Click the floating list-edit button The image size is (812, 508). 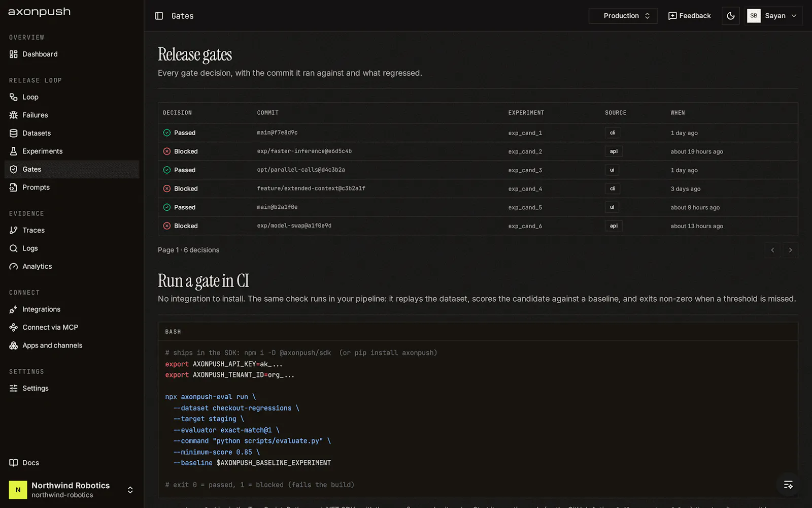click(788, 485)
